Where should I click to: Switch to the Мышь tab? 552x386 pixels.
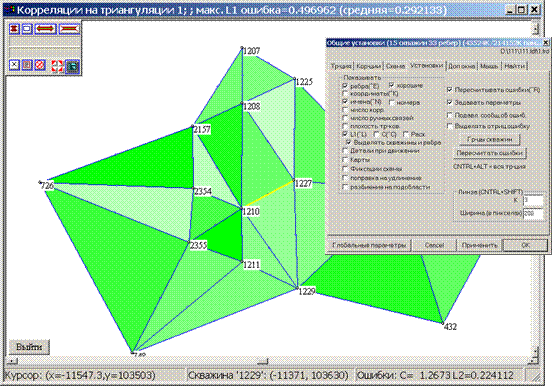pyautogui.click(x=489, y=66)
